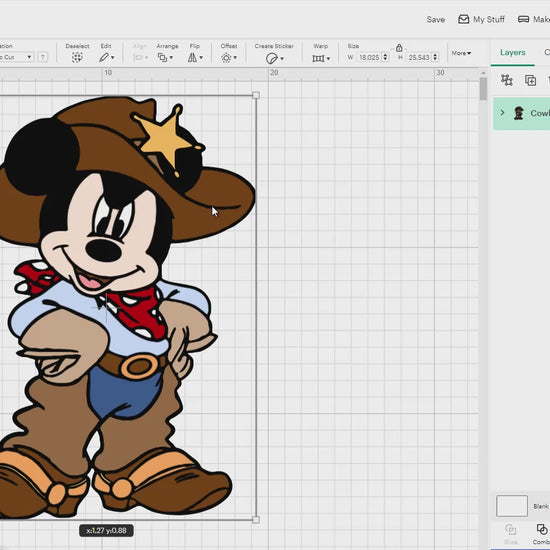550x550 pixels.
Task: Switch to the Layers tab
Action: click(512, 53)
